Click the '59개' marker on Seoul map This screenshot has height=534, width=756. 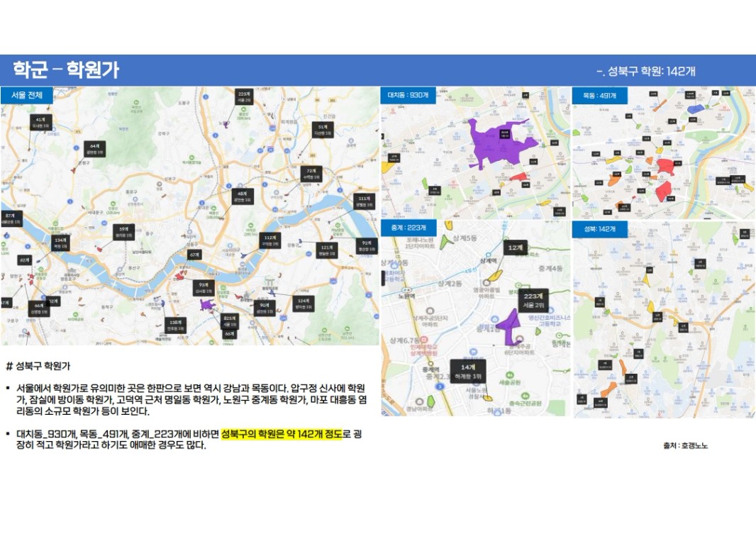point(123,233)
